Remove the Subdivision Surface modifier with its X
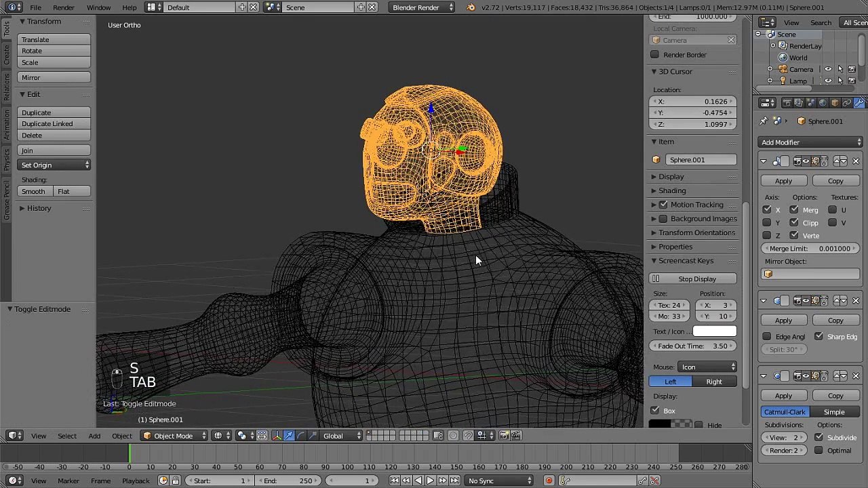The width and height of the screenshot is (868, 488). coord(856,375)
